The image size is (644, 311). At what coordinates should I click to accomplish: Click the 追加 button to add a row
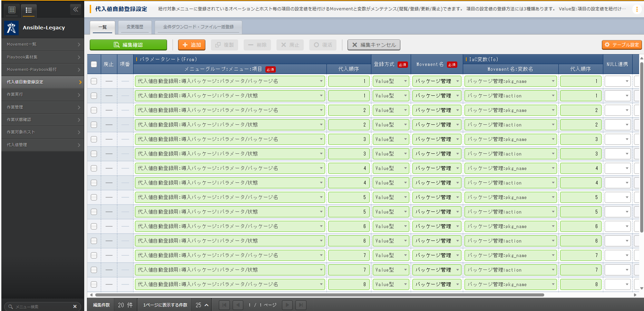[192, 45]
